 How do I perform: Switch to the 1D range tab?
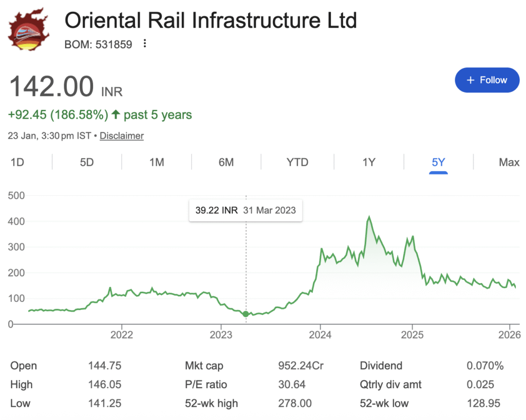click(x=17, y=162)
